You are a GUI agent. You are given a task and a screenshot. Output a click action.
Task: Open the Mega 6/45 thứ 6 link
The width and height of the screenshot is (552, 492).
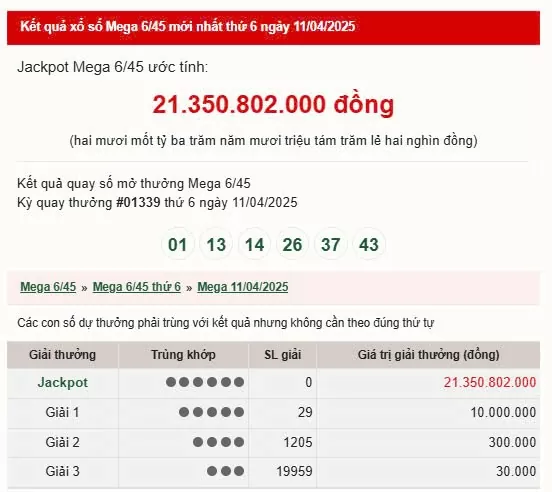coord(137,287)
